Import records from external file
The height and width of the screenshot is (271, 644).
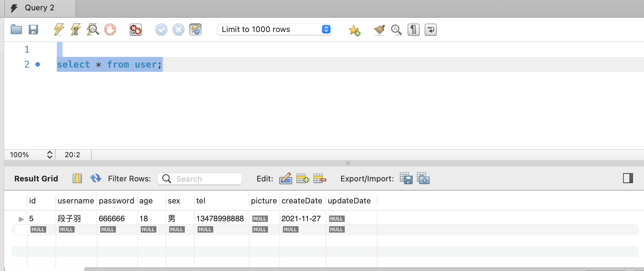(423, 178)
